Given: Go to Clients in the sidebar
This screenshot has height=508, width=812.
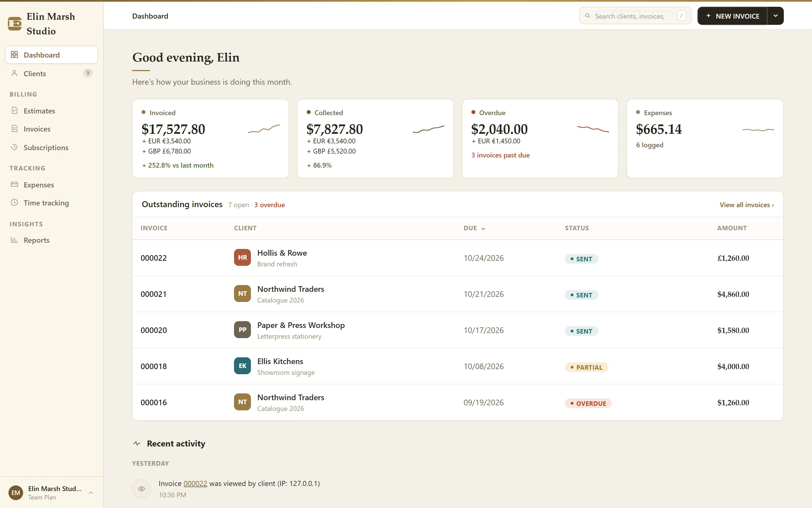Looking at the screenshot, I should [52, 73].
